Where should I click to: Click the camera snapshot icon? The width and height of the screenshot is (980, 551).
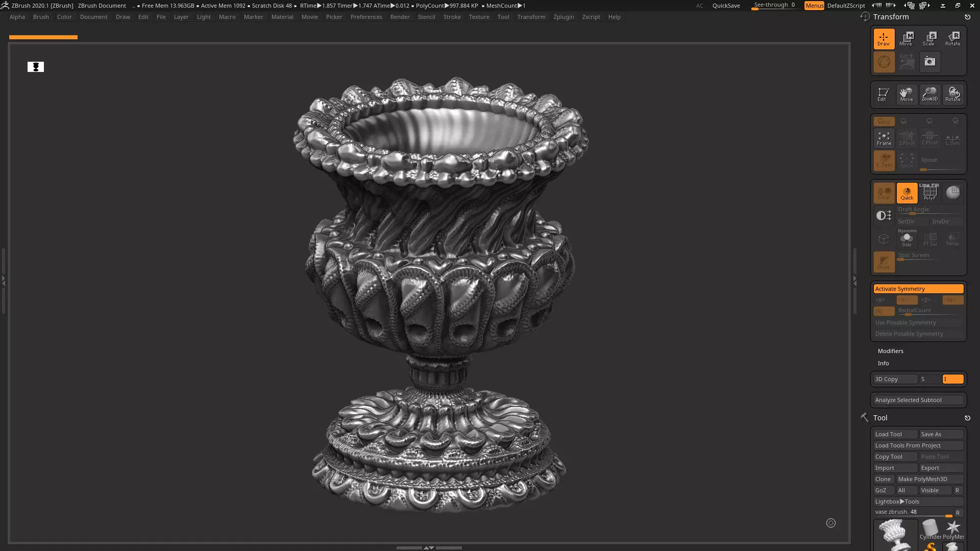click(x=930, y=62)
